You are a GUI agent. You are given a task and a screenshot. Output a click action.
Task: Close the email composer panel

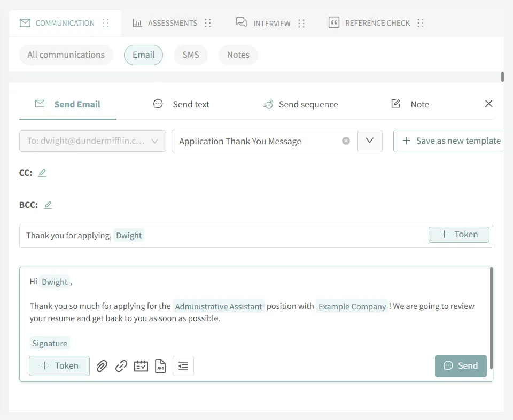coord(488,104)
